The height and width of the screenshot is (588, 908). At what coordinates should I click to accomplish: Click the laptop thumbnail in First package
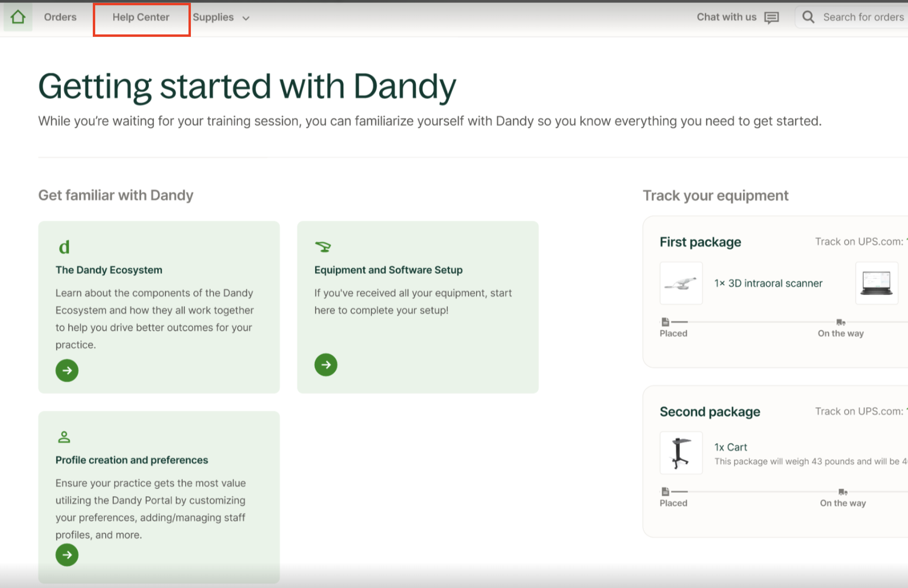tap(876, 283)
